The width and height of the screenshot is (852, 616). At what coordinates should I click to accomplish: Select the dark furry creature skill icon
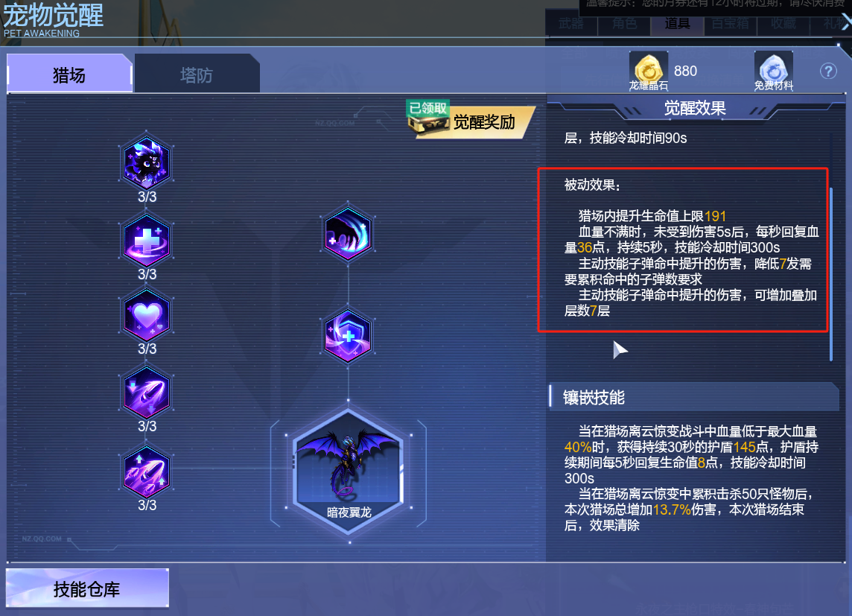pos(146,162)
